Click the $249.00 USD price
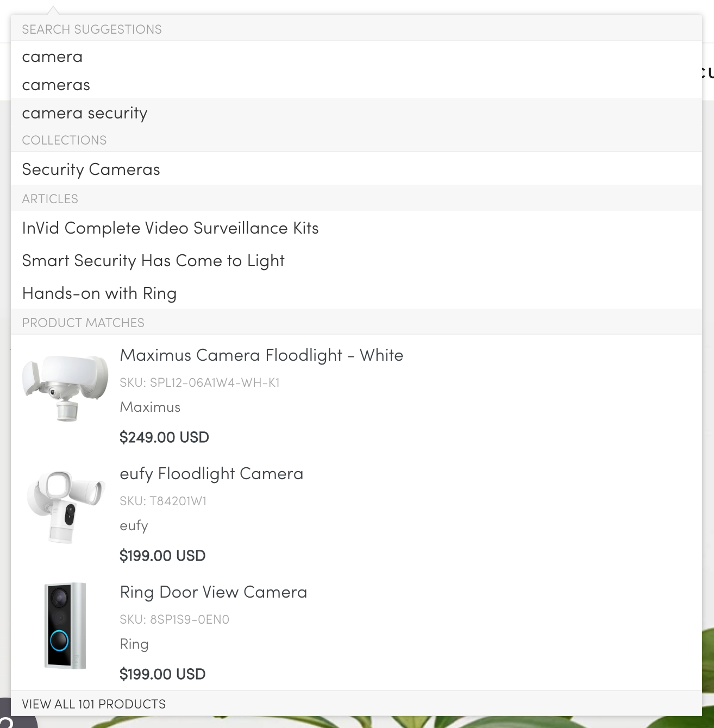This screenshot has height=728, width=714. (164, 437)
